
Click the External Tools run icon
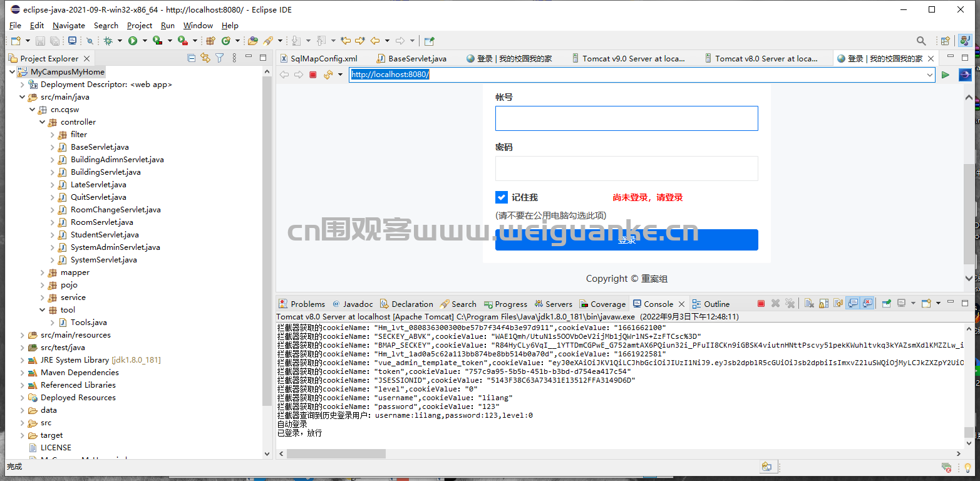point(182,41)
